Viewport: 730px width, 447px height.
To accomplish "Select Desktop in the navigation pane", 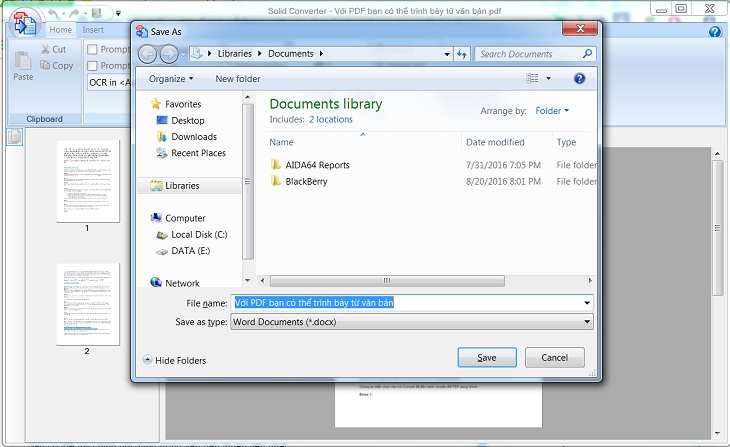I will point(181,120).
